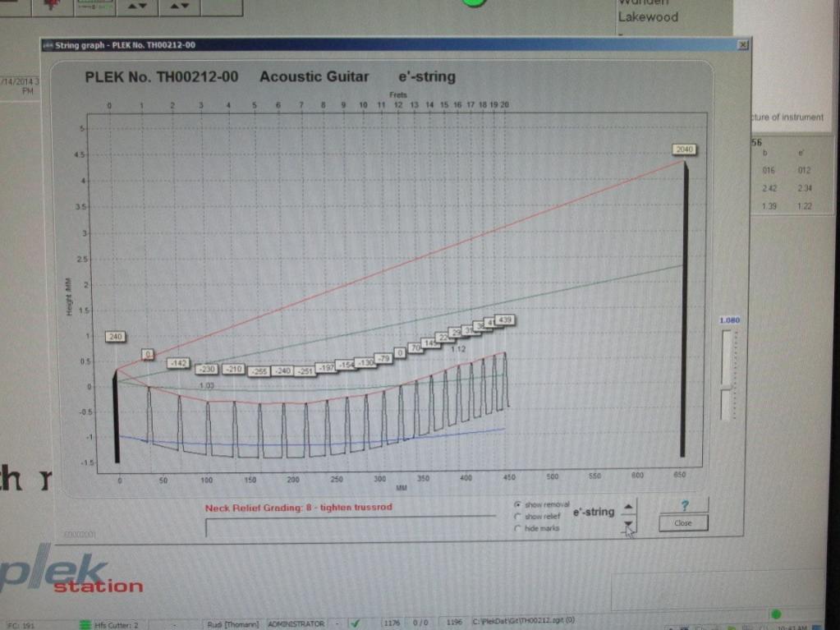Click the -210 fret removal label

233,369
